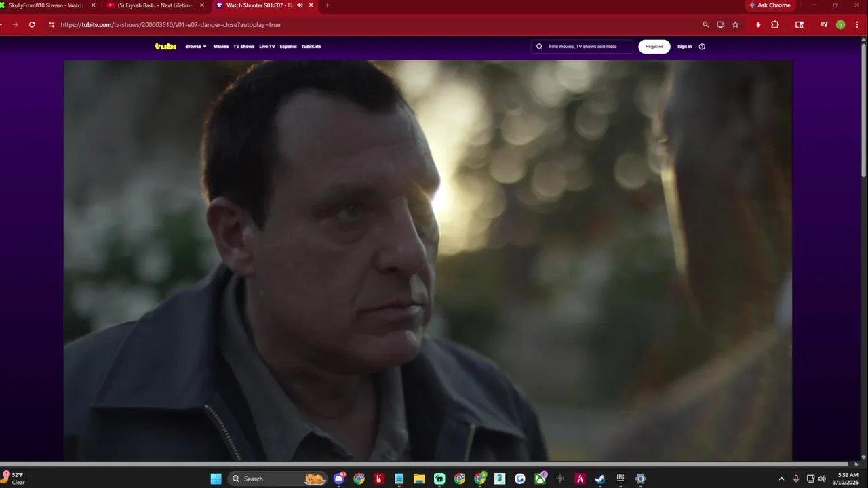Switch to the SkullyFrom810 Stream tab
The height and width of the screenshot is (488, 868).
point(46,5)
